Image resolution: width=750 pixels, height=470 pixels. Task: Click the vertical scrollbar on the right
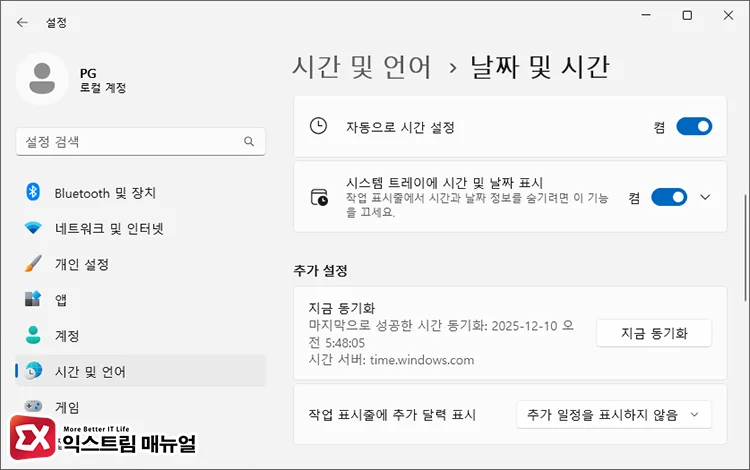[745, 248]
